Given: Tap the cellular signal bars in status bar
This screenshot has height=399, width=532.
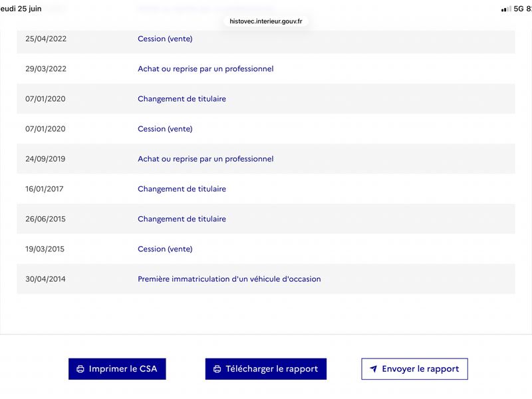Looking at the screenshot, I should [x=506, y=9].
